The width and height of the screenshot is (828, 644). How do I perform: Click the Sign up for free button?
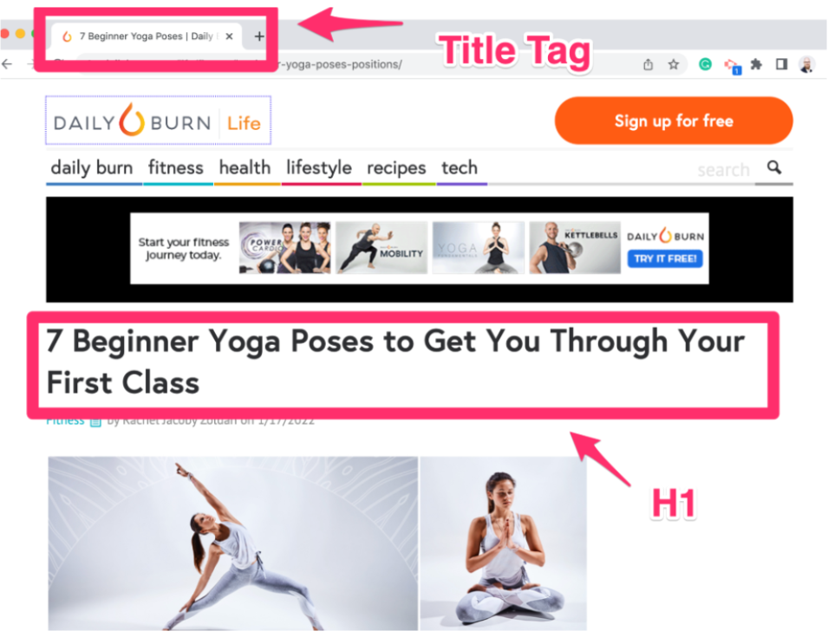coord(674,120)
